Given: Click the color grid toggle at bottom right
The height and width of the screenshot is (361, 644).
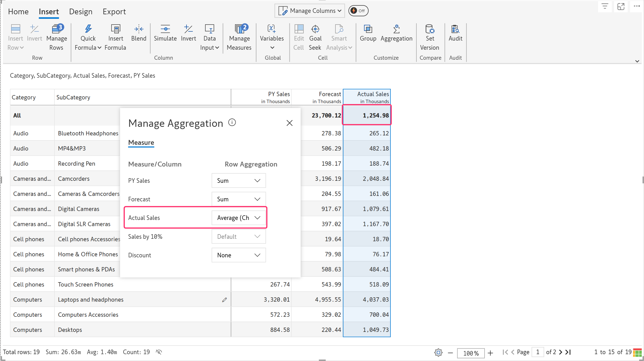Looking at the screenshot, I should (x=637, y=352).
